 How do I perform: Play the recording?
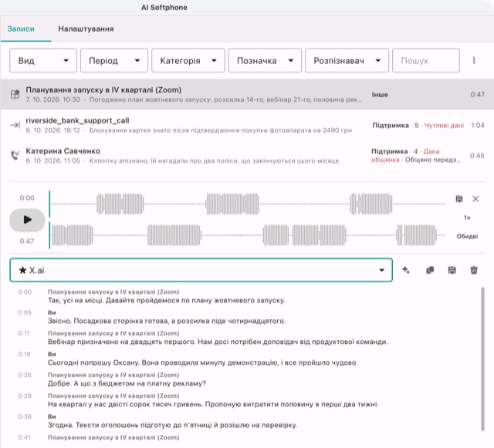pyautogui.click(x=28, y=220)
